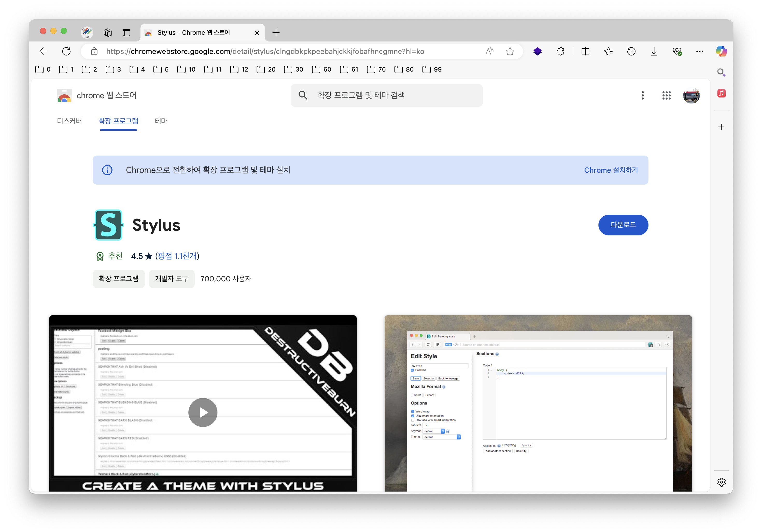Close the Stylus tab
The image size is (762, 532).
(x=257, y=32)
